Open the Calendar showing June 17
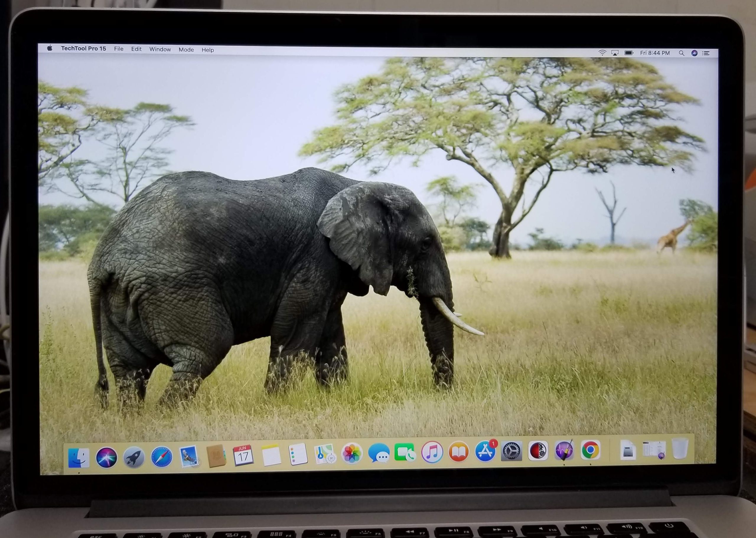Screen dimensions: 756x538 (x=243, y=455)
